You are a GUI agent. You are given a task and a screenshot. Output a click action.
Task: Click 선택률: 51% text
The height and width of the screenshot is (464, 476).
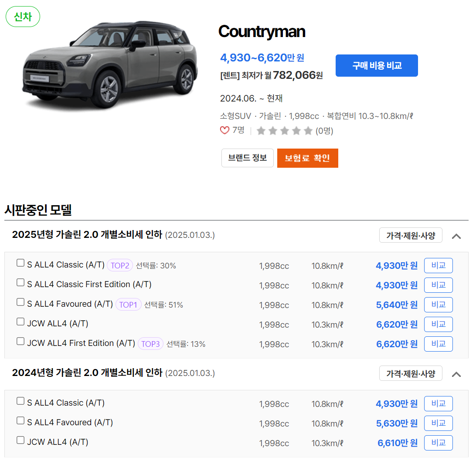[163, 305]
